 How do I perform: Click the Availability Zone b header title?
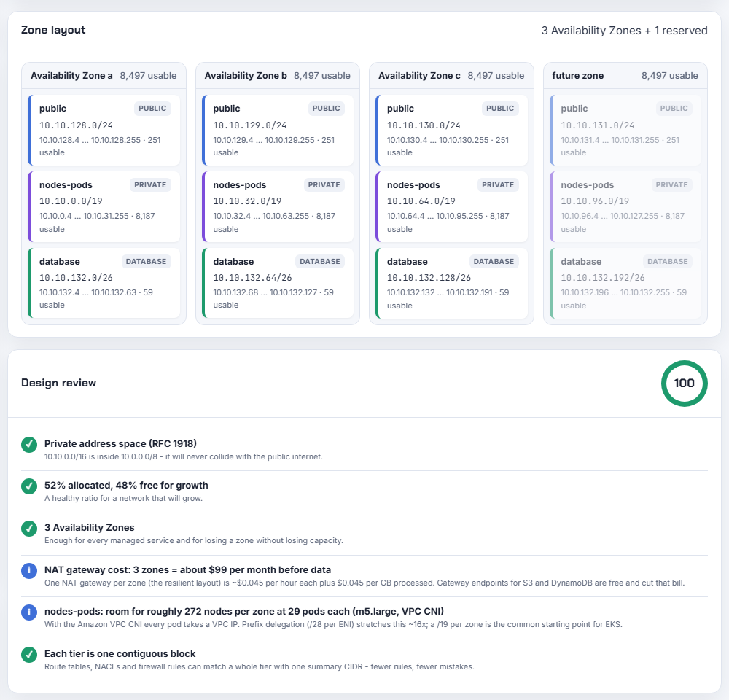point(246,75)
